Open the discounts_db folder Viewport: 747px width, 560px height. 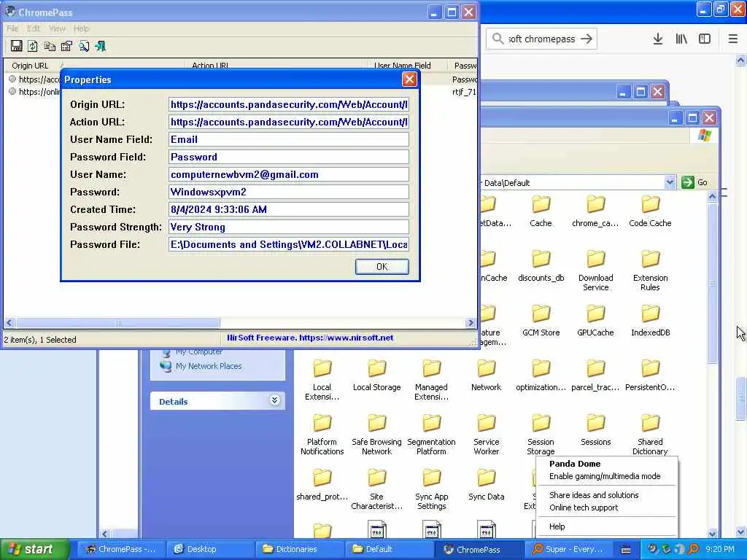pyautogui.click(x=541, y=265)
